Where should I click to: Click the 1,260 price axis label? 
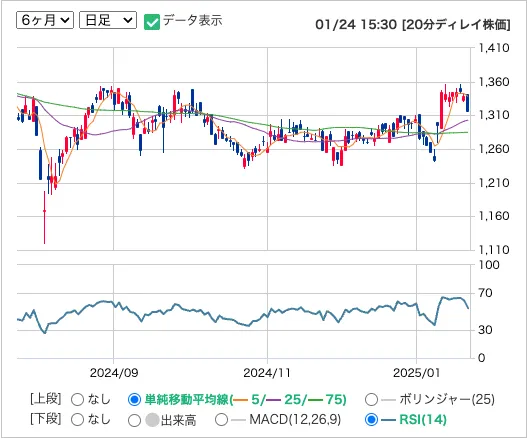(x=494, y=149)
